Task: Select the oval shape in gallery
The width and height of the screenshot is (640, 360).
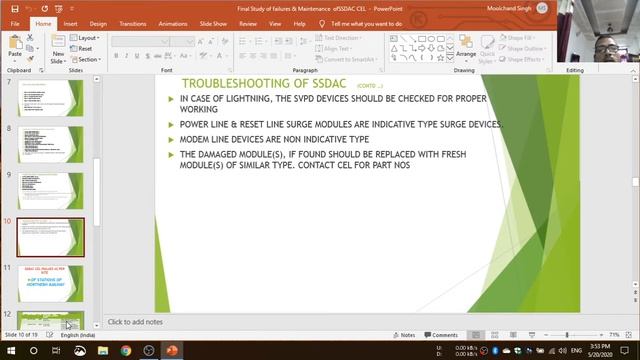Action: 431,39
